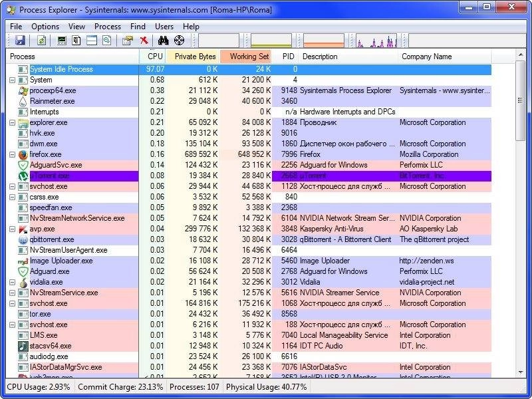Select the IAStorDataMgrSvc.exe process row
Image resolution: width=532 pixels, height=399 pixels.
[x=249, y=367]
